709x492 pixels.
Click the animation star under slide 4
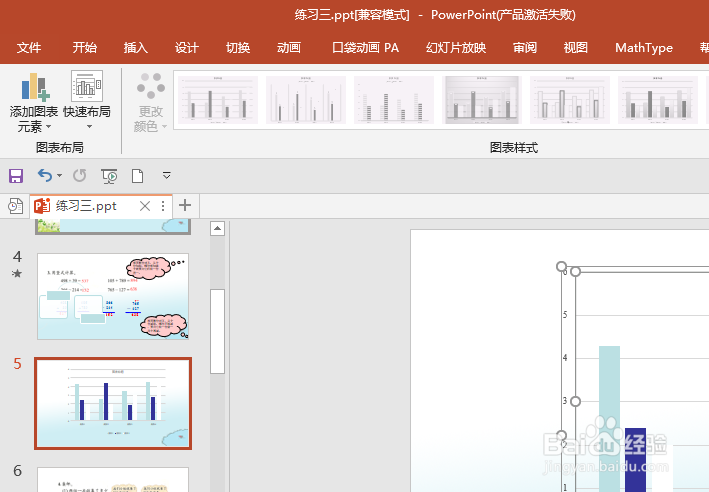click(x=17, y=273)
